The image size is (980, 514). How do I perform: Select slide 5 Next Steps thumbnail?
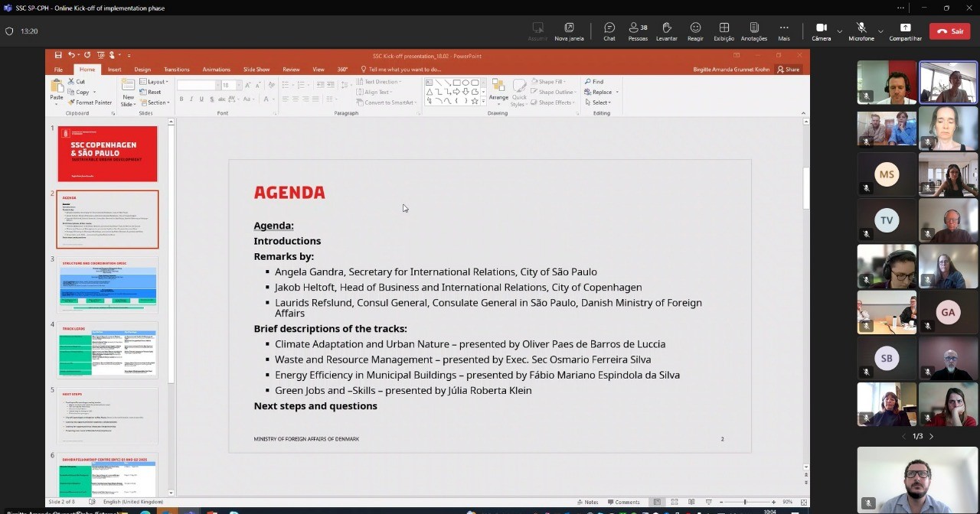(107, 415)
